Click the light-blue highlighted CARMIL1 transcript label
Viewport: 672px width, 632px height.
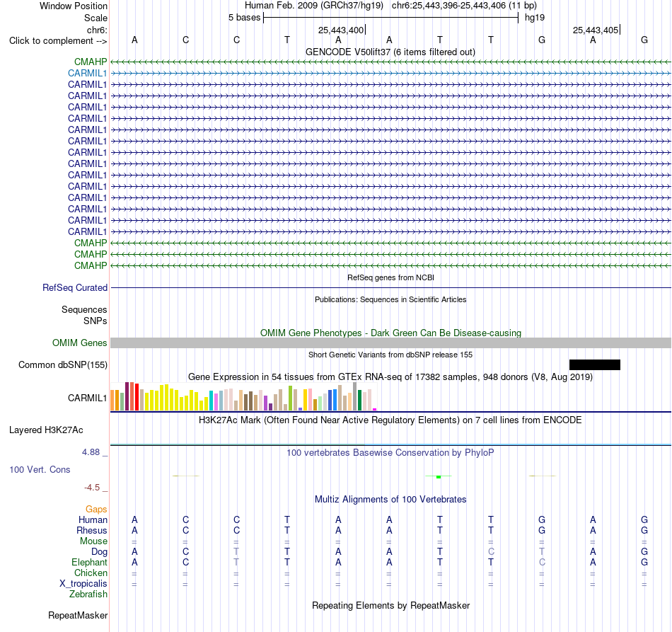tap(87, 74)
